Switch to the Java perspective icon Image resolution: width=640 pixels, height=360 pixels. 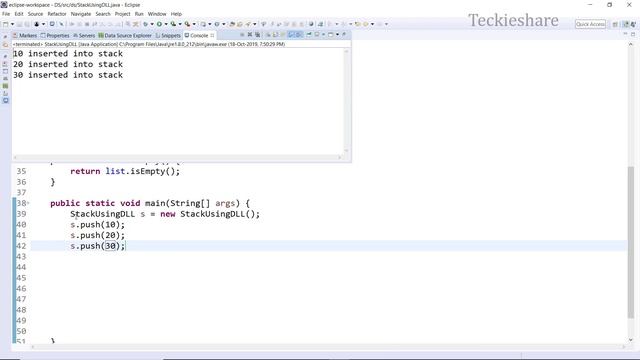pos(633,24)
